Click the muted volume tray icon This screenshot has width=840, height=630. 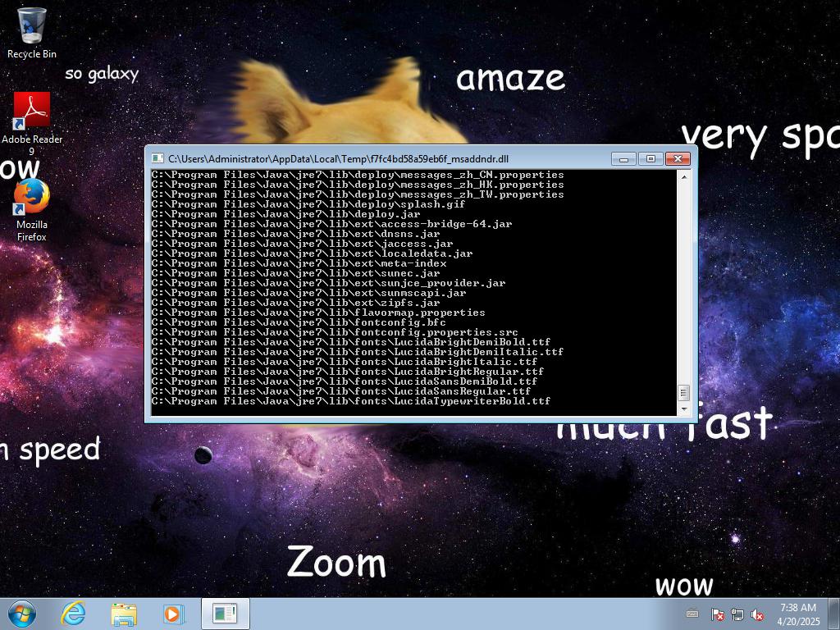click(757, 614)
